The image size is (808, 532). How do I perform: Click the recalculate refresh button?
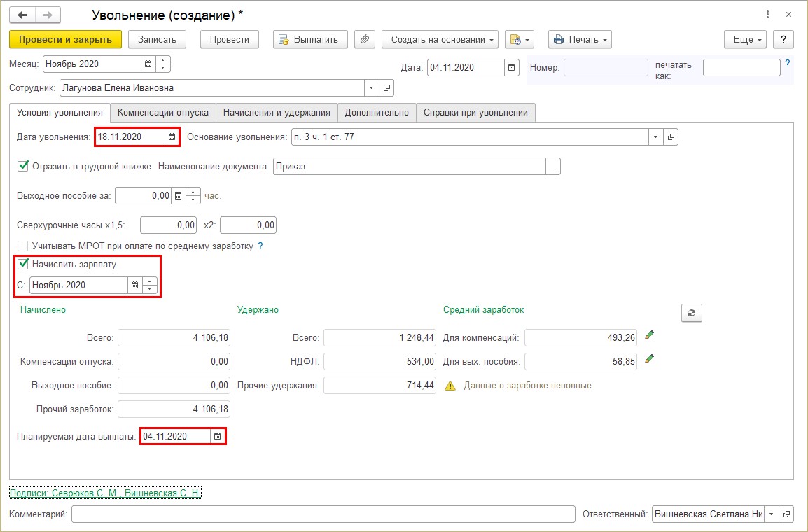[692, 313]
